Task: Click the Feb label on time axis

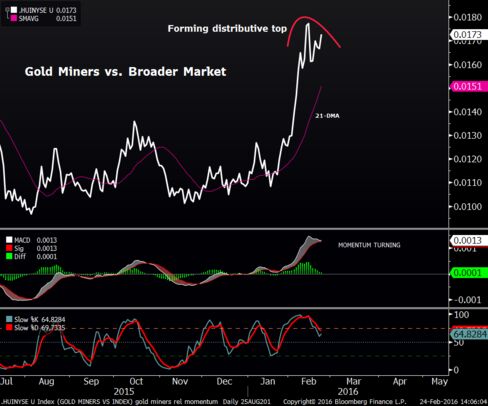Action: [x=308, y=381]
